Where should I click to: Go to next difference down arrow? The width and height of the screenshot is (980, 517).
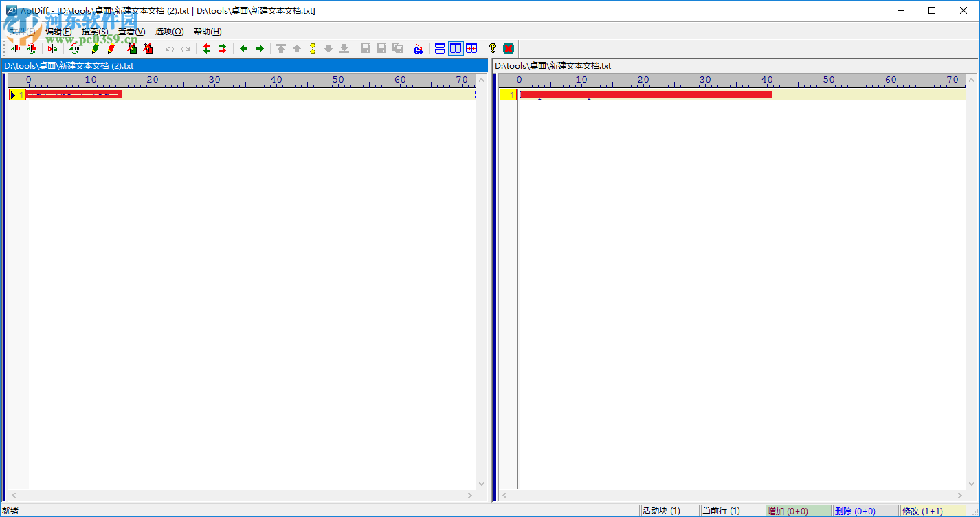point(328,48)
